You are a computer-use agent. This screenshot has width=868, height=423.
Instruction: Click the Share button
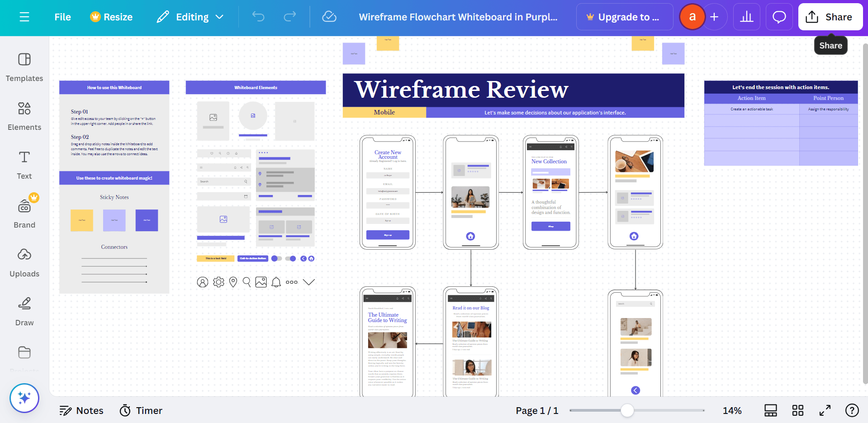point(830,17)
